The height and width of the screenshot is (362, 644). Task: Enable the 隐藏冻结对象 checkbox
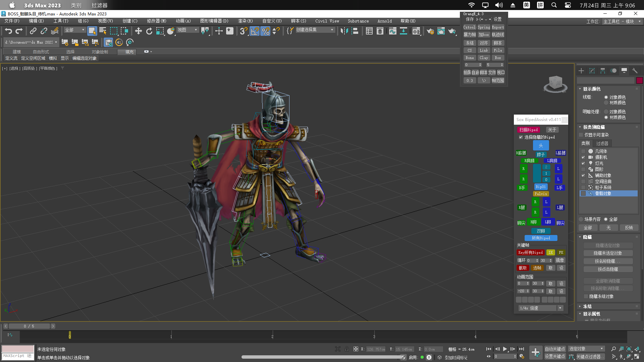586,296
